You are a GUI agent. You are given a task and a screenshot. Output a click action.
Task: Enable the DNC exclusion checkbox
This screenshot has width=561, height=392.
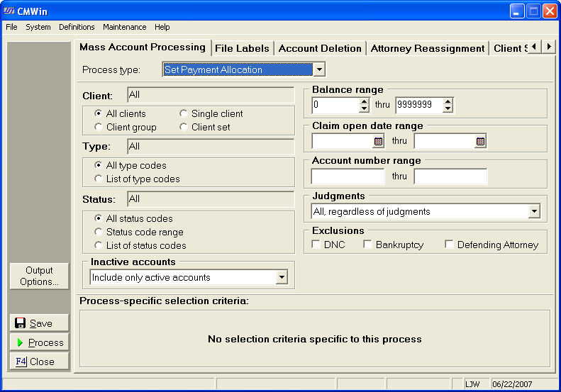[x=316, y=245]
